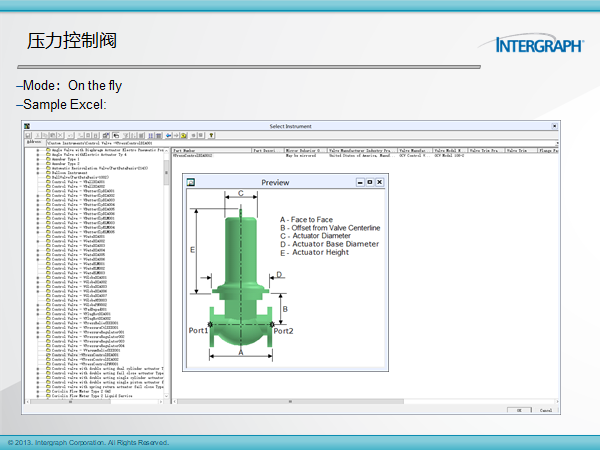Click the Save icon in the Select Instrument toolbar
Image resolution: width=600 pixels, height=450 pixels.
point(28,135)
